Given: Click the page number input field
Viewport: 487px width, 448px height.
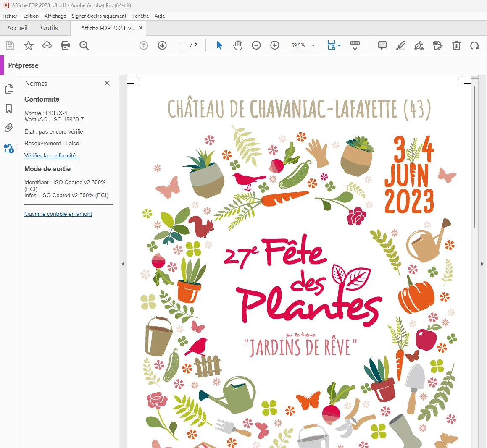Looking at the screenshot, I should coord(182,45).
